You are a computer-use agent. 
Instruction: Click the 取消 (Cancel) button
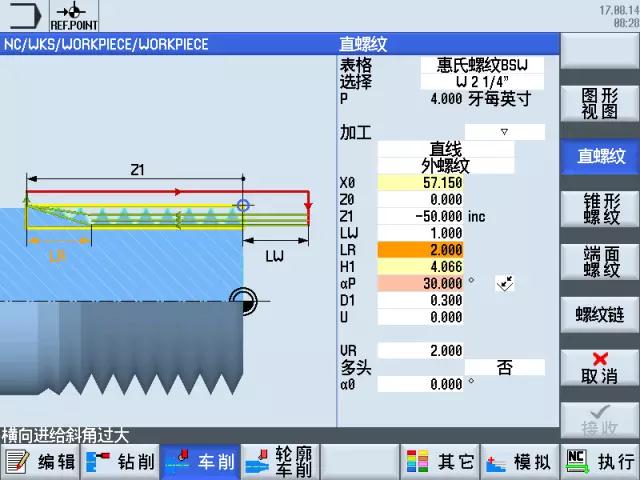pyautogui.click(x=600, y=368)
